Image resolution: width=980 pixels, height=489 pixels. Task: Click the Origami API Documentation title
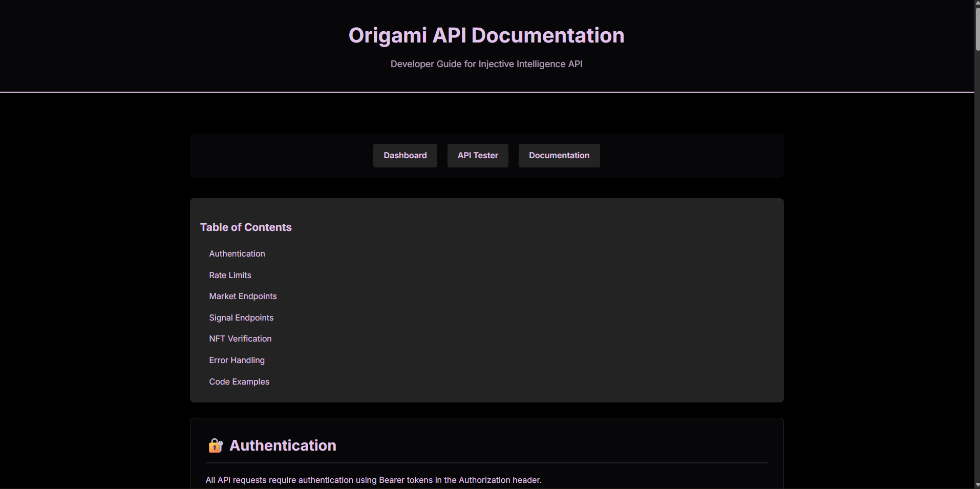(486, 36)
